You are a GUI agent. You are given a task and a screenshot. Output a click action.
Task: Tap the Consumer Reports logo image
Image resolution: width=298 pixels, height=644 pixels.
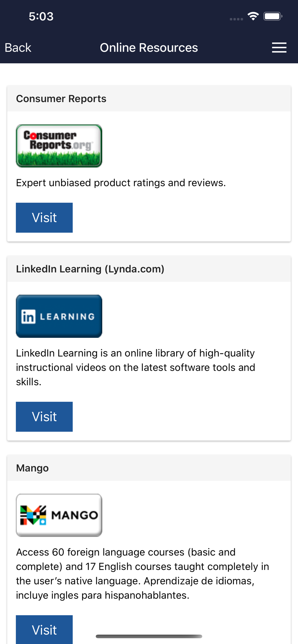(x=59, y=146)
